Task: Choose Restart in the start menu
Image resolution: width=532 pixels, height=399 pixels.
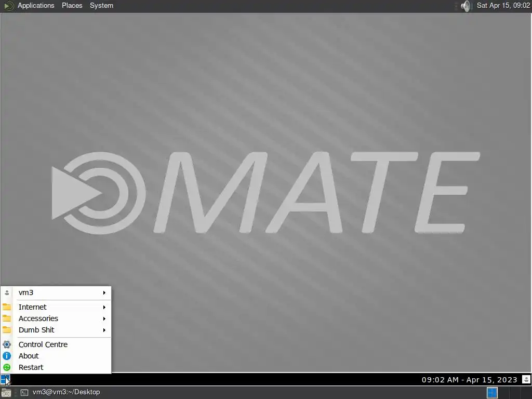Action: point(56,367)
